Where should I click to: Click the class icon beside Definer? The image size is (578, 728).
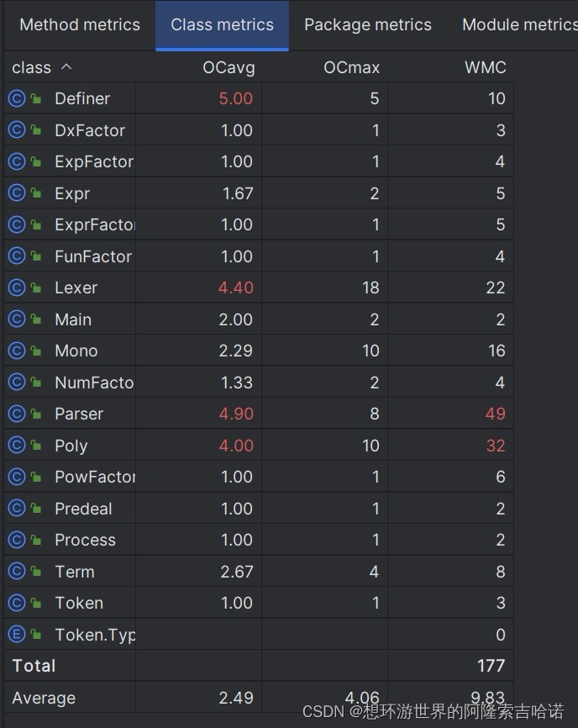click(17, 98)
